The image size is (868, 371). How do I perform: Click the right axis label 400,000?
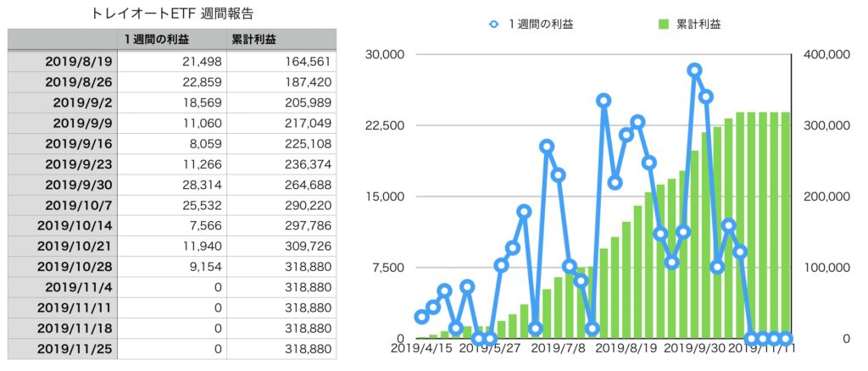826,55
